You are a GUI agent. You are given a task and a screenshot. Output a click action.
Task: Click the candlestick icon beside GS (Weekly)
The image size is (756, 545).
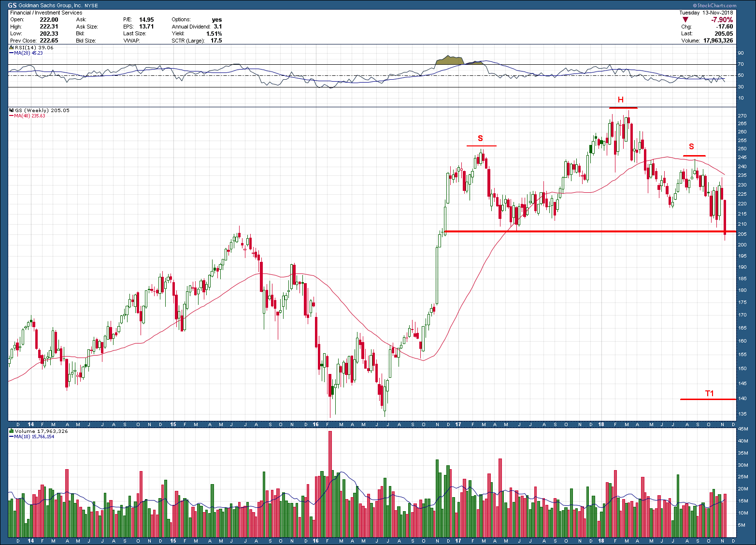click(12, 110)
